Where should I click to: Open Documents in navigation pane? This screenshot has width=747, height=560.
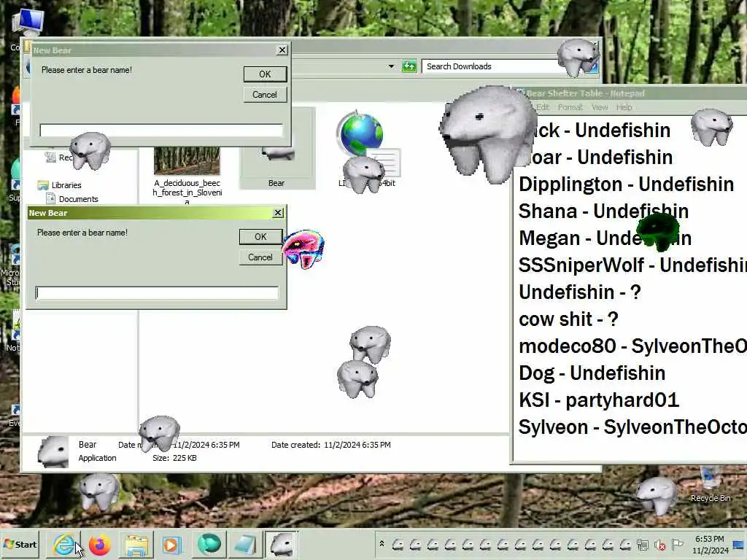pos(78,199)
